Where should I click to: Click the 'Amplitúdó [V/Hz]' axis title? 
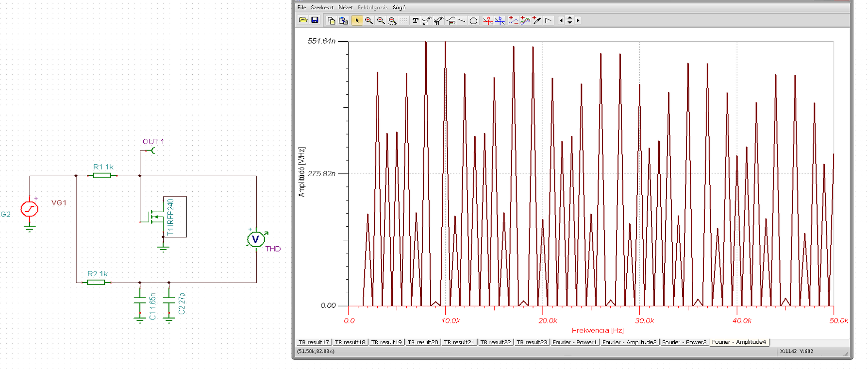click(x=301, y=172)
